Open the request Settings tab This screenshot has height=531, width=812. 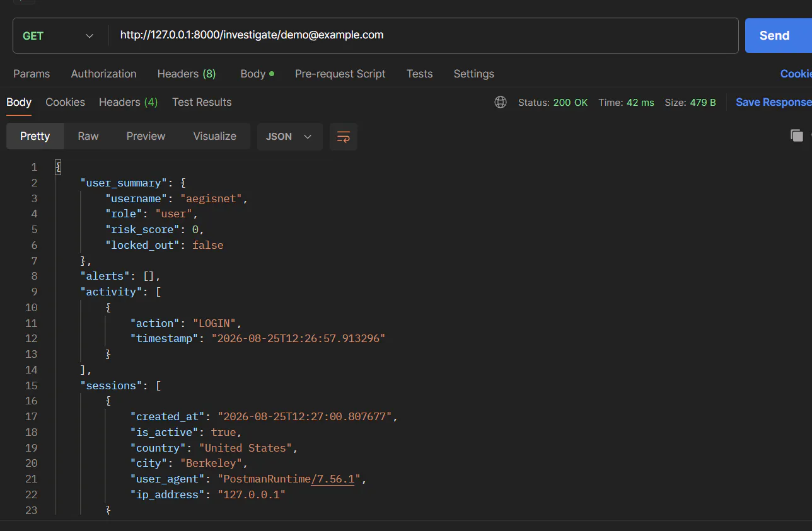tap(473, 74)
